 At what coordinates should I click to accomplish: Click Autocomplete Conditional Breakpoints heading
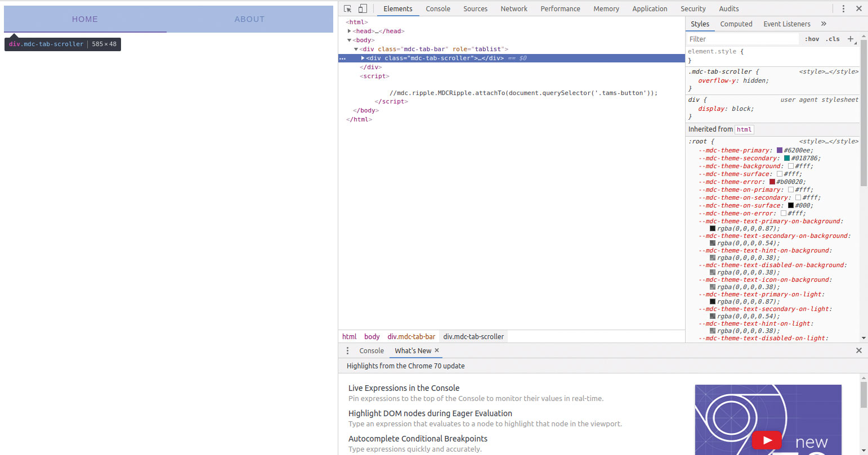tap(418, 439)
